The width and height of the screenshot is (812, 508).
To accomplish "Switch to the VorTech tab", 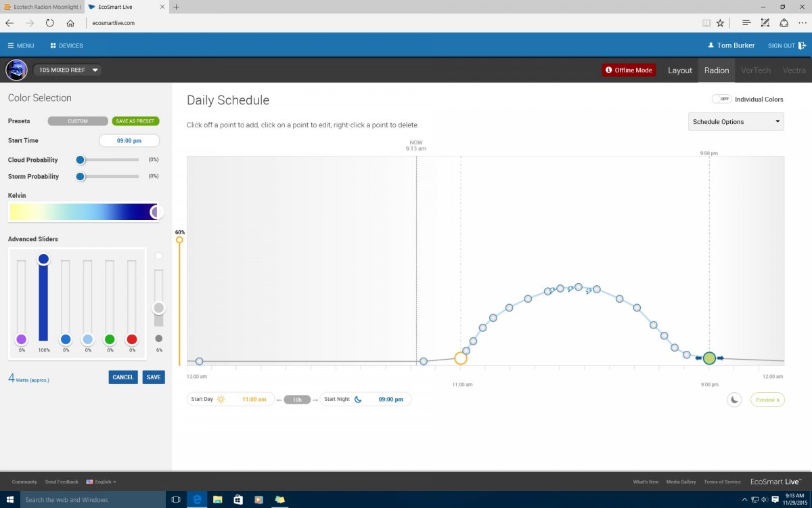I will [x=756, y=70].
